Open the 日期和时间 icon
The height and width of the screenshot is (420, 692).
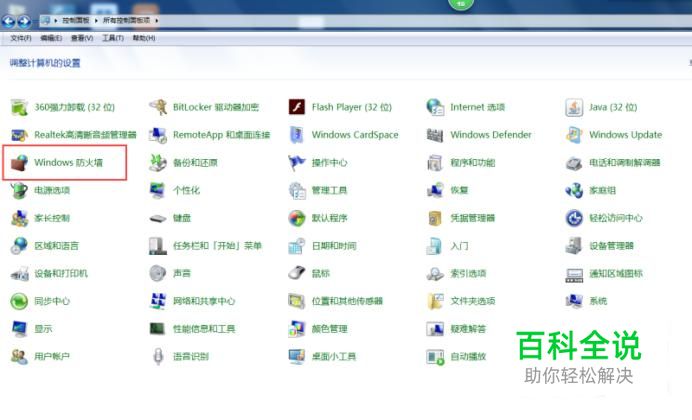[x=297, y=246]
